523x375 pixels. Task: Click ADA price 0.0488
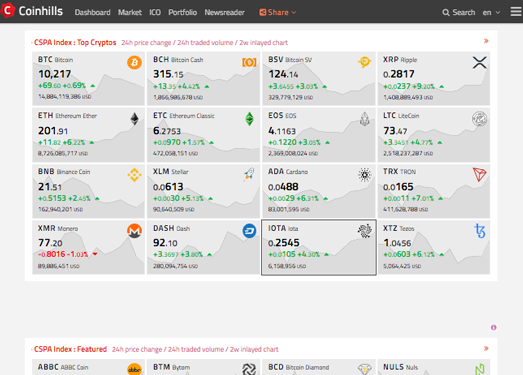point(283,187)
